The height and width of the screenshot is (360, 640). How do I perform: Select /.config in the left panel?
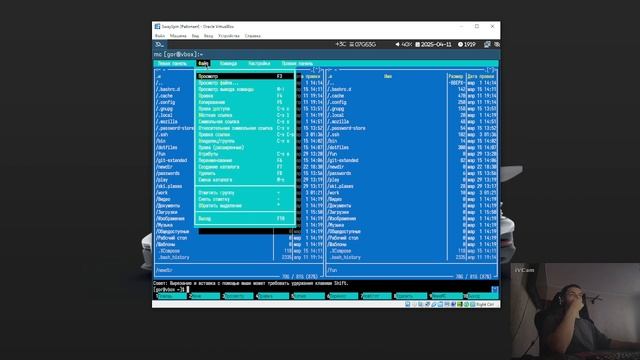[x=165, y=102]
